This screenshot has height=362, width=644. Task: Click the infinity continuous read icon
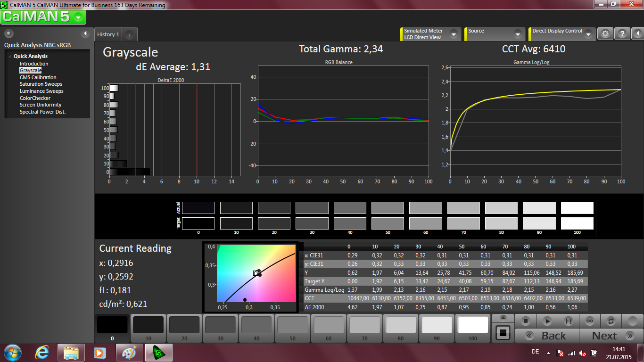point(589,321)
